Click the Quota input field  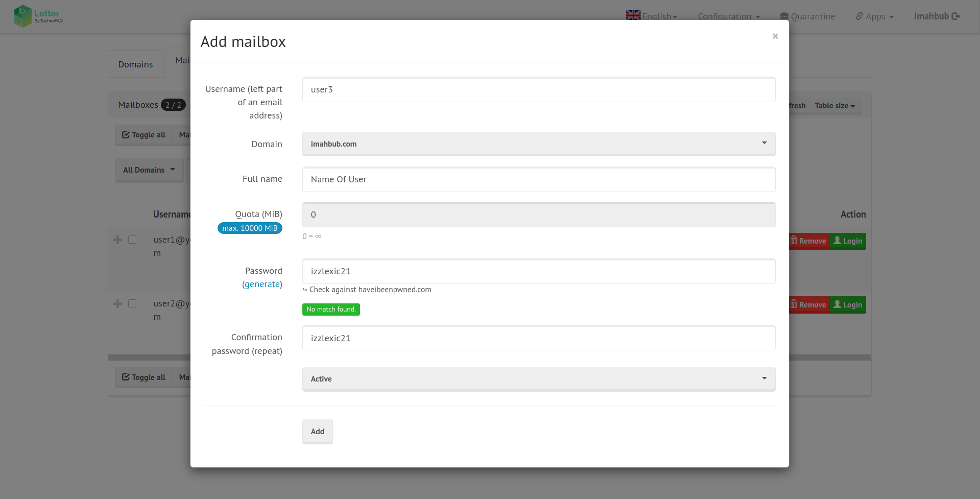539,215
